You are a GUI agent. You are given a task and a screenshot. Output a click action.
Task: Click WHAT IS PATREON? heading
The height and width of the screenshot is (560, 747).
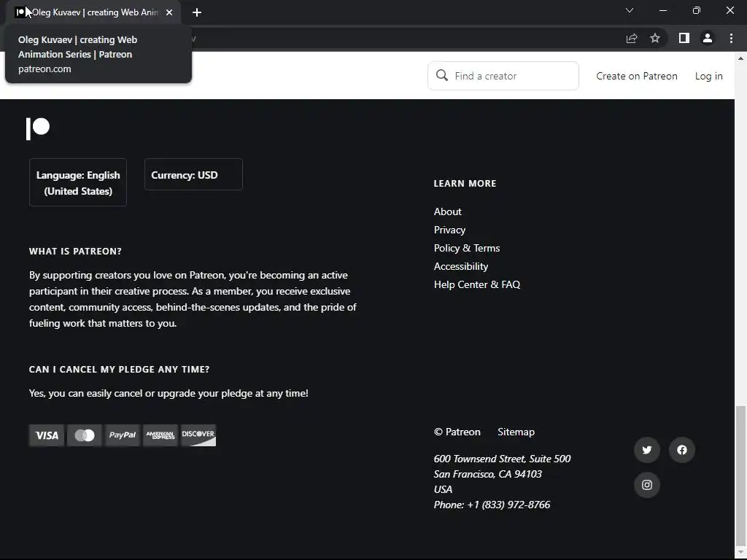[75, 251]
